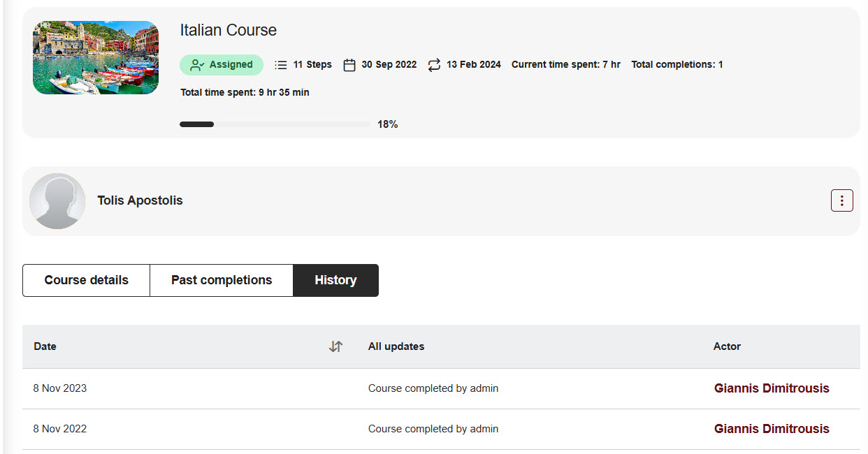Click the person icon in Assigned badge

[x=197, y=65]
